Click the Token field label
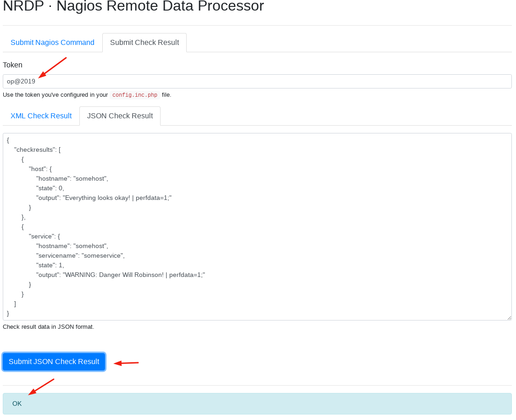Screen dimensions: 516x420 pyautogui.click(x=12, y=65)
